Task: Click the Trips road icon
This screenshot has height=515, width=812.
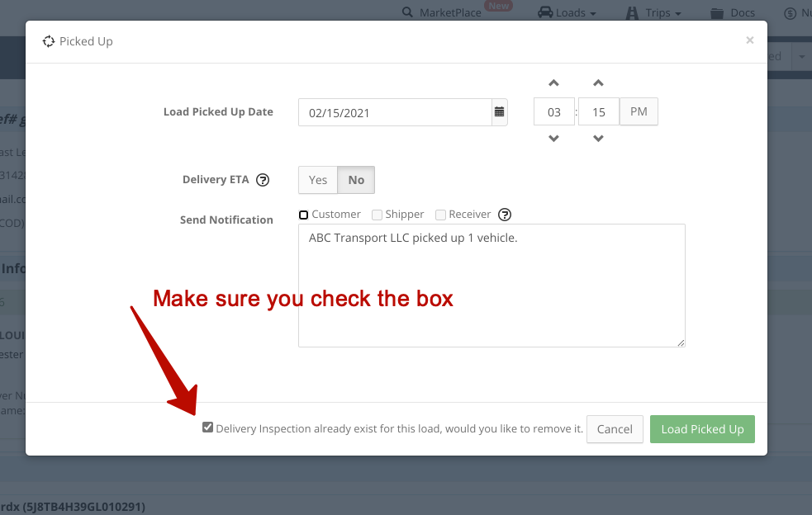Action: point(632,13)
